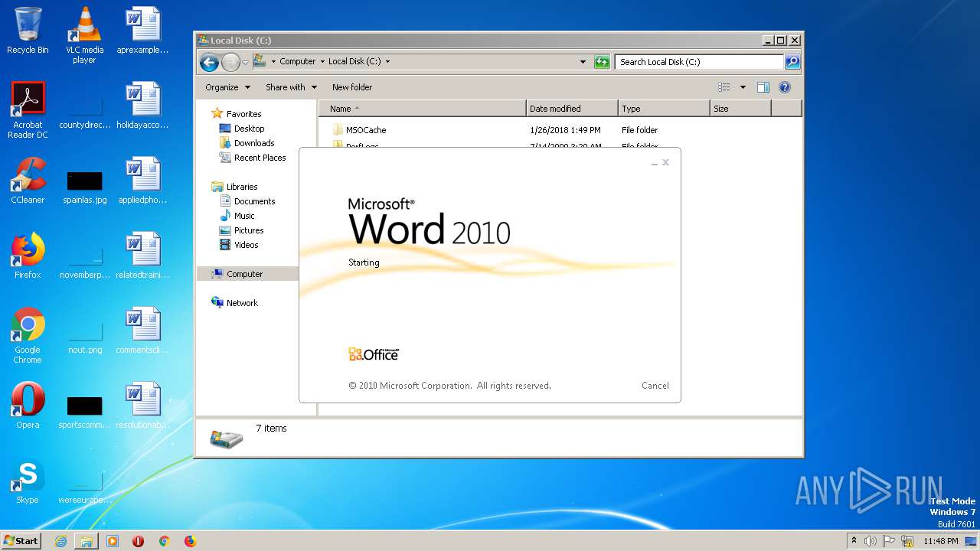Open the Action Center flag tray icon
The width and height of the screenshot is (980, 551).
889,541
